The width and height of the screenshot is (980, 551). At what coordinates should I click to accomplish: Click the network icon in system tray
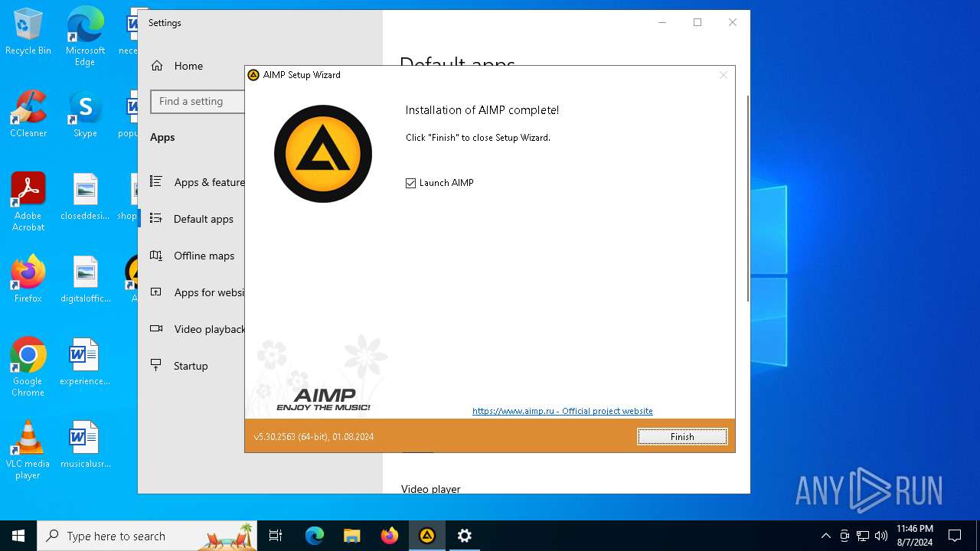[863, 536]
